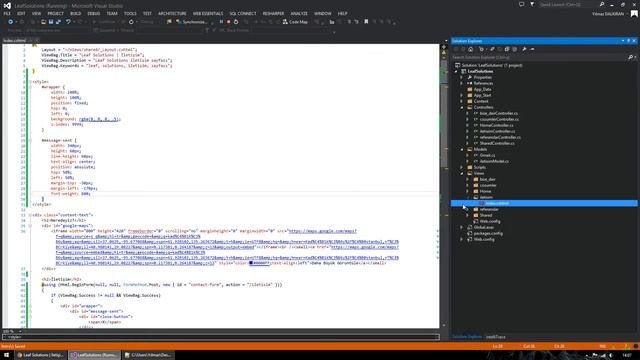Click in the Quick Launch search box
The image size is (640, 360).
click(567, 4)
